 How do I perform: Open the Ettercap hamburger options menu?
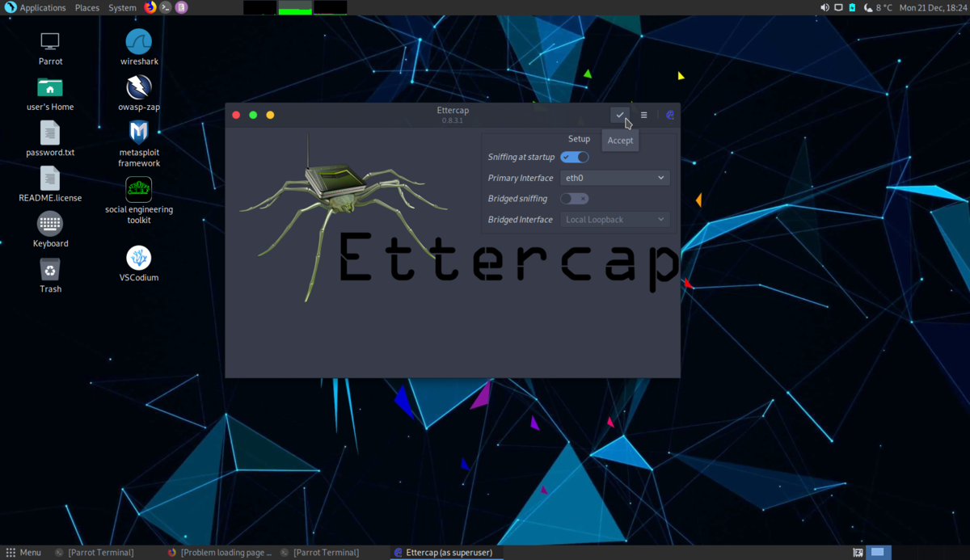[x=644, y=115]
